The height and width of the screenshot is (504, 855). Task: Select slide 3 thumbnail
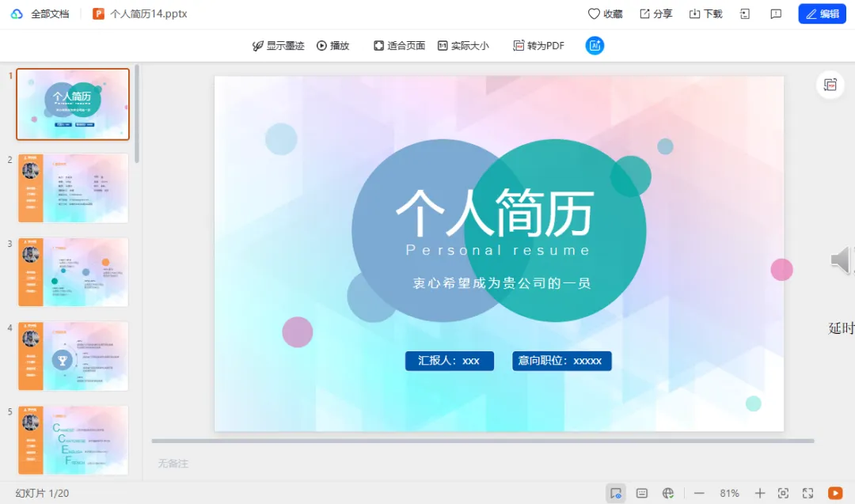tap(73, 272)
